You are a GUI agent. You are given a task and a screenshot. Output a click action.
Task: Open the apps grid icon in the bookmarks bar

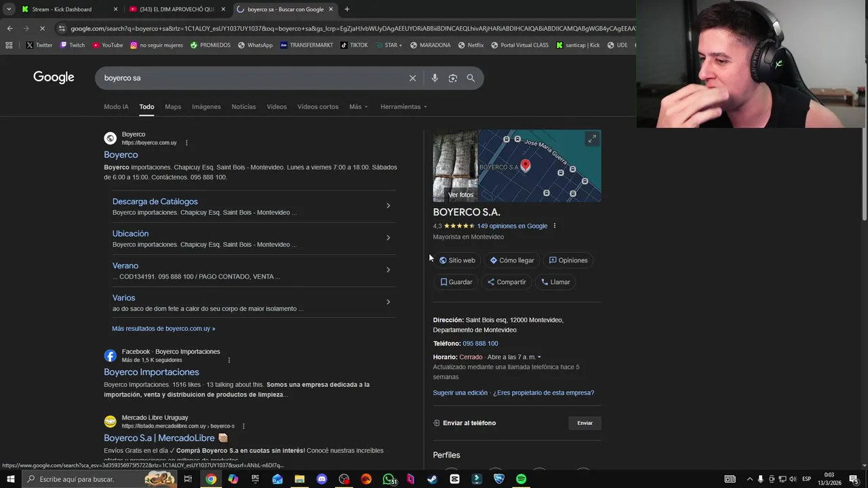(x=9, y=45)
